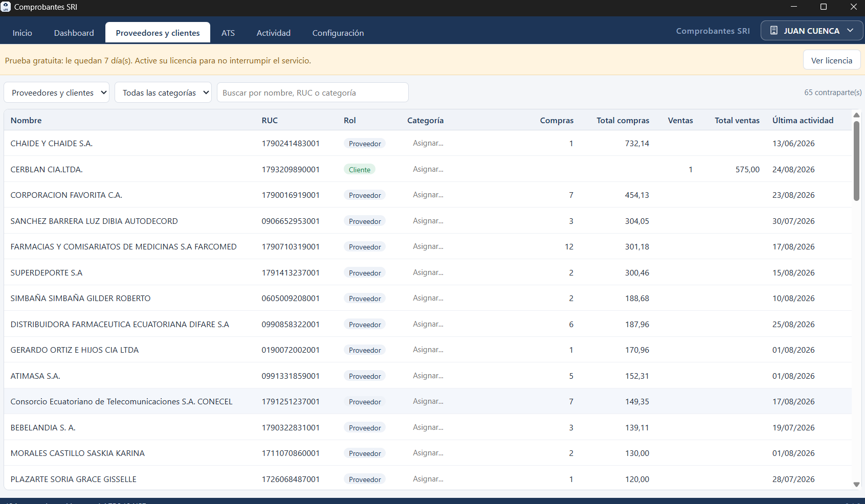Focus the Buscar por nombre, RUC o categoría field
Image resolution: width=865 pixels, height=504 pixels.
click(x=313, y=93)
